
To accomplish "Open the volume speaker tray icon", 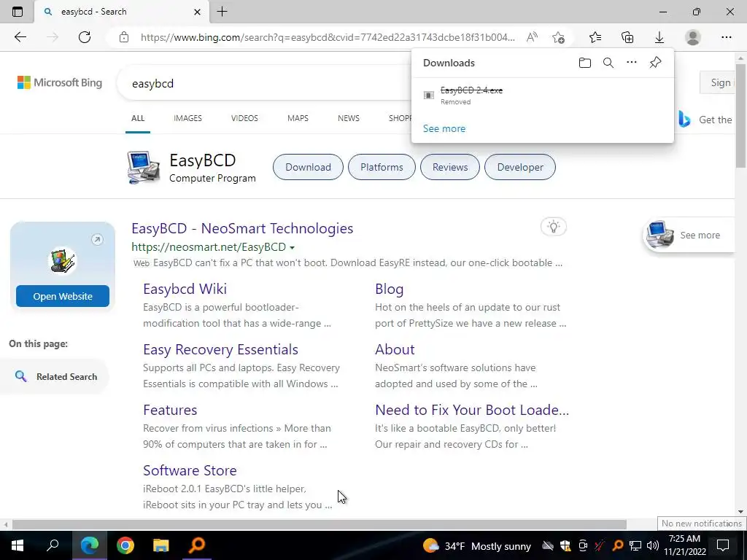I will (x=653, y=545).
